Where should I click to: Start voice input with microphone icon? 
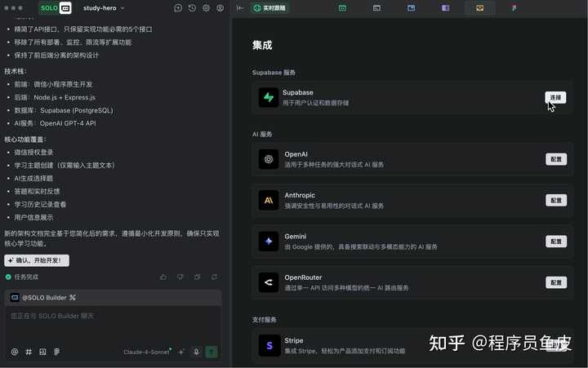tap(196, 352)
